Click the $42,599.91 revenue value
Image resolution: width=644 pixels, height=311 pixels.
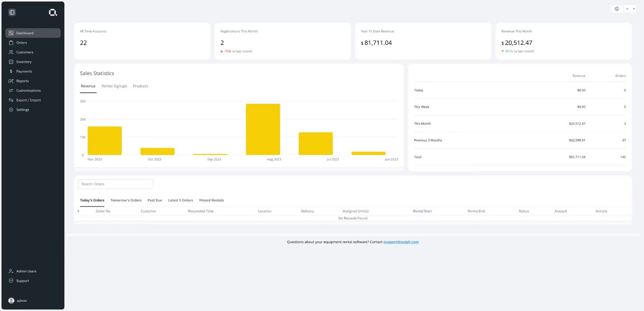577,140
